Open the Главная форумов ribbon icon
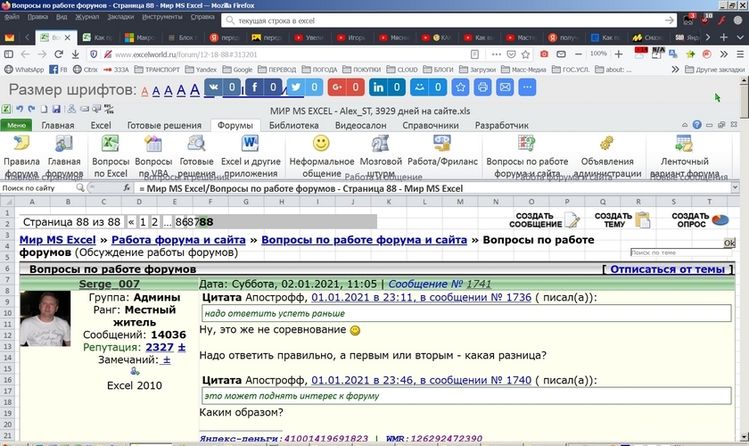749x446 pixels. tap(64, 143)
